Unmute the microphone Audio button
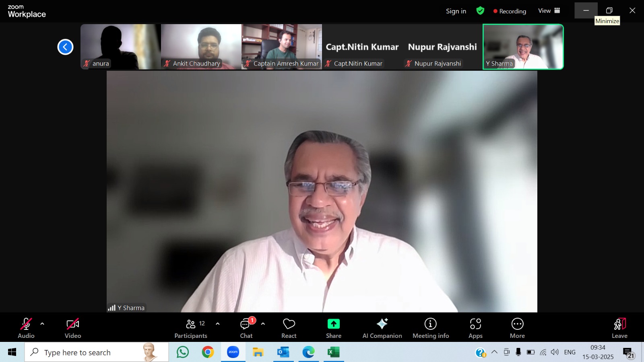644x362 pixels. pyautogui.click(x=26, y=328)
